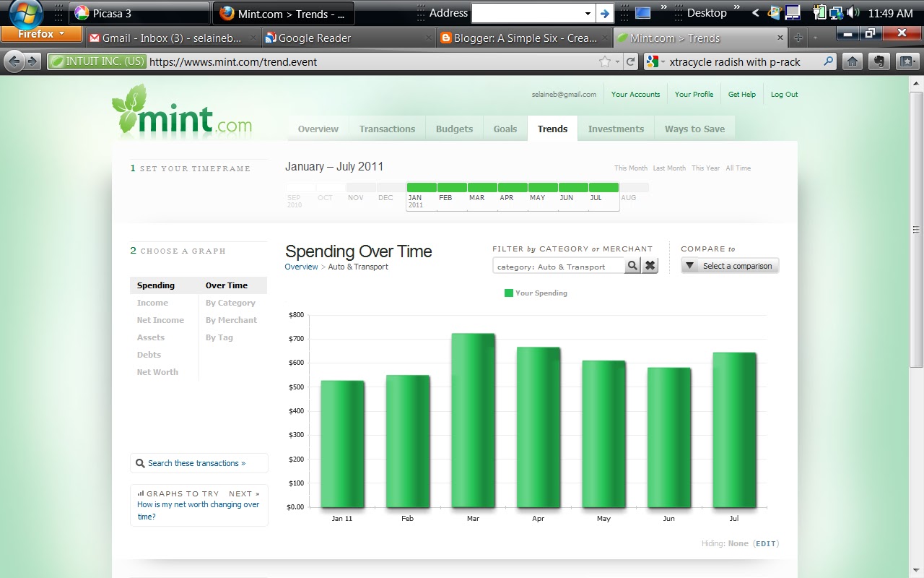The height and width of the screenshot is (578, 924).
Task: Click Your Profile link
Action: pyautogui.click(x=694, y=95)
